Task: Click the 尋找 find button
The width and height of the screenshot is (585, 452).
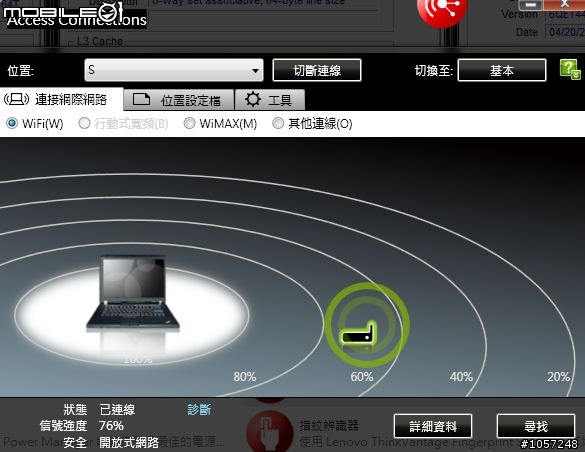Action: coord(536,426)
